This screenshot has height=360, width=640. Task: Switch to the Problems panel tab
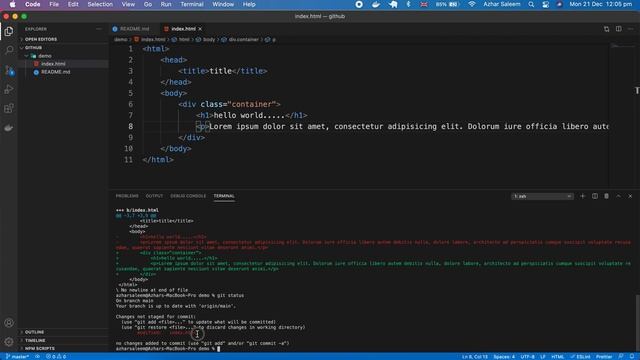click(127, 196)
